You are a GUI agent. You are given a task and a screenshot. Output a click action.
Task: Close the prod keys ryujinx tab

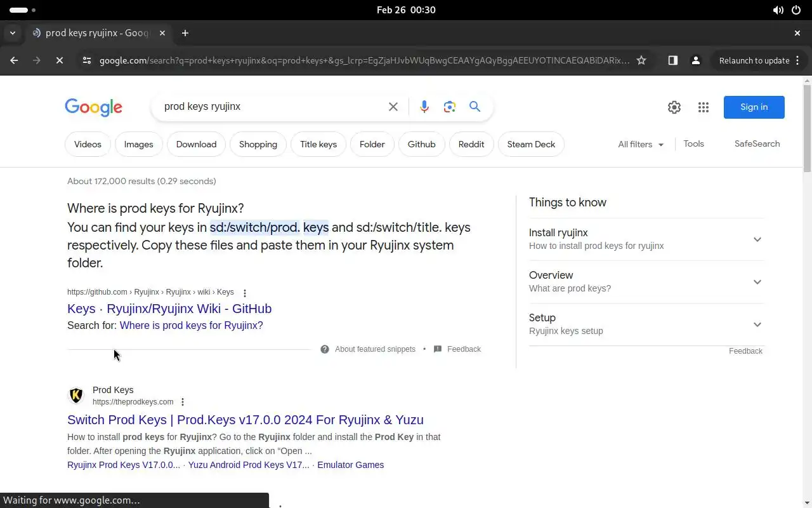click(x=162, y=33)
